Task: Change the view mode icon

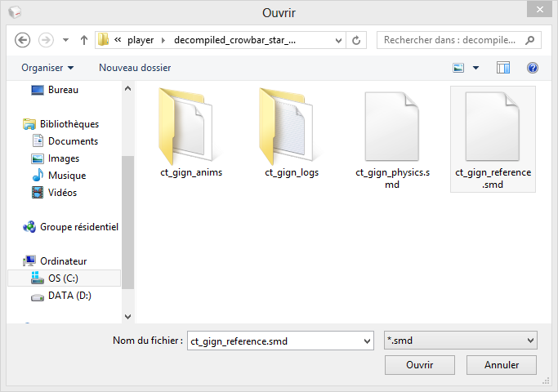Action: point(458,68)
